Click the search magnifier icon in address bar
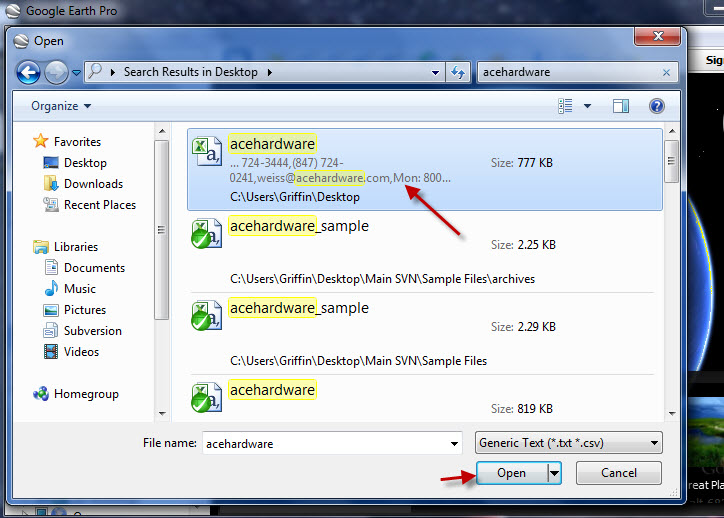Viewport: 724px width, 518px height. (x=95, y=72)
